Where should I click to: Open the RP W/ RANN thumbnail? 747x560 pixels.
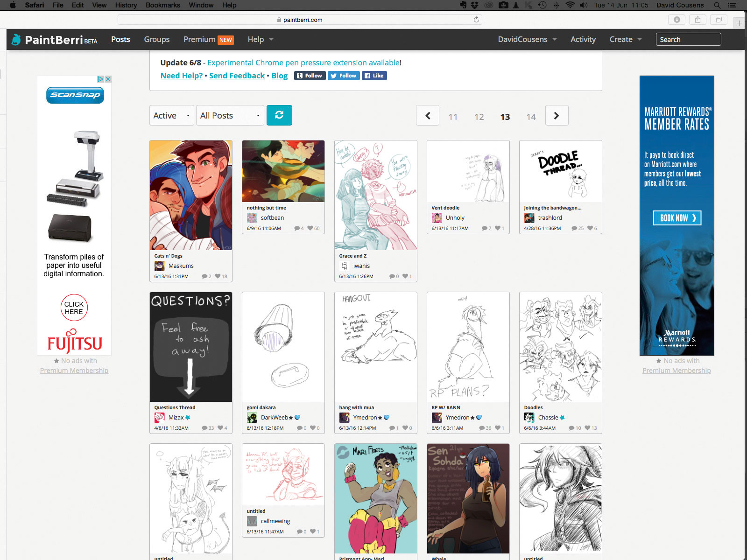pos(468,347)
